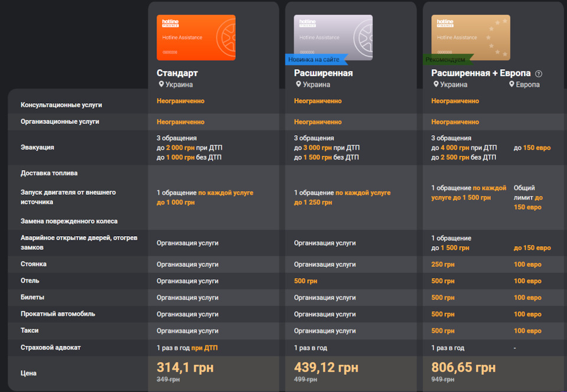Click the 'Отель' row label
The image size is (567, 392).
pos(30,281)
